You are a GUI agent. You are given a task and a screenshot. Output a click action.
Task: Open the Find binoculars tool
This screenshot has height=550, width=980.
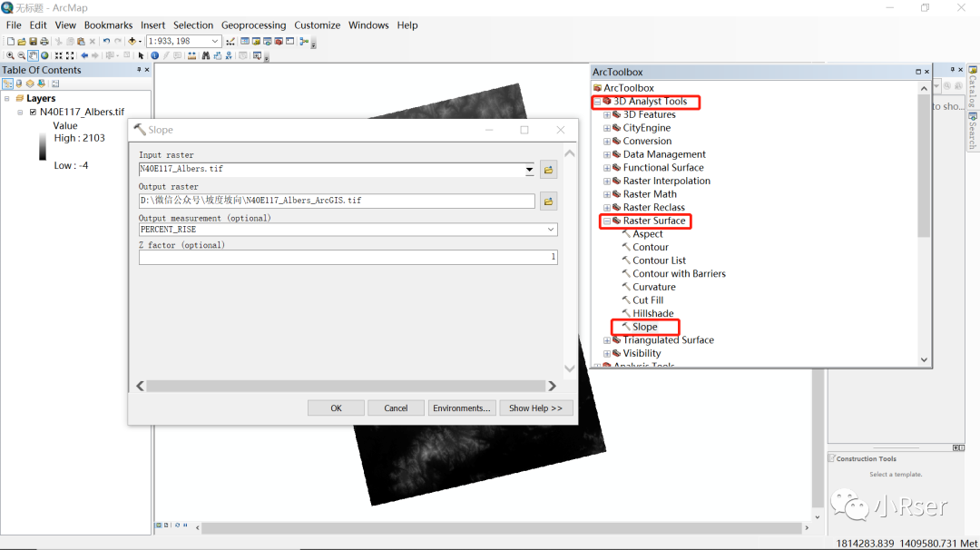pos(206,55)
